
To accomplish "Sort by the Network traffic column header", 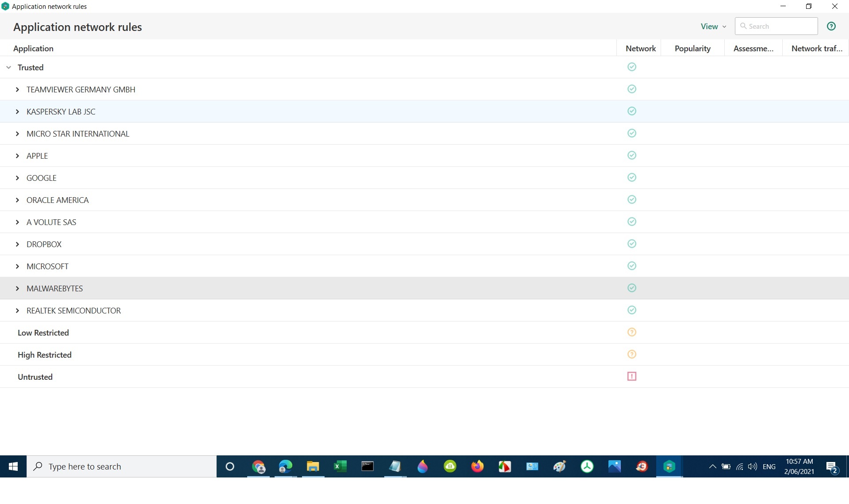I will click(817, 48).
